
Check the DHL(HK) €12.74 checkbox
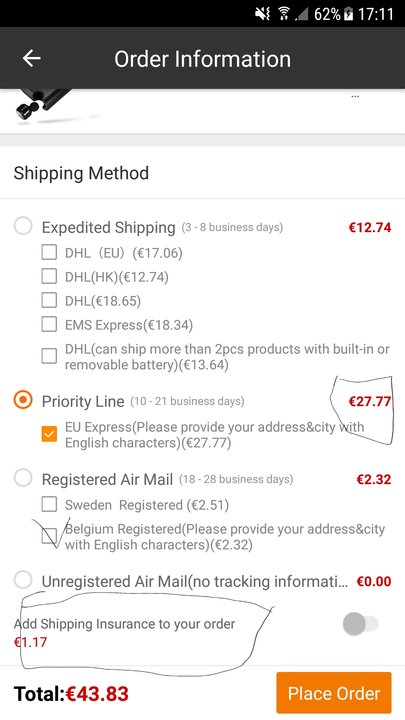tap(49, 276)
